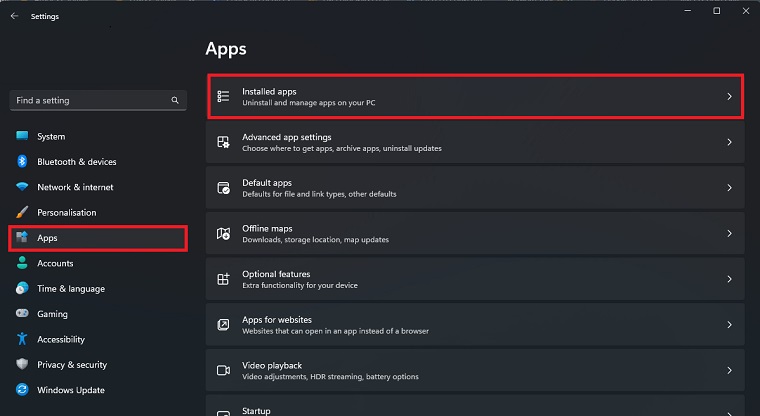Viewport: 760px width, 416px height.
Task: Click the Offline maps icon
Action: pos(223,233)
